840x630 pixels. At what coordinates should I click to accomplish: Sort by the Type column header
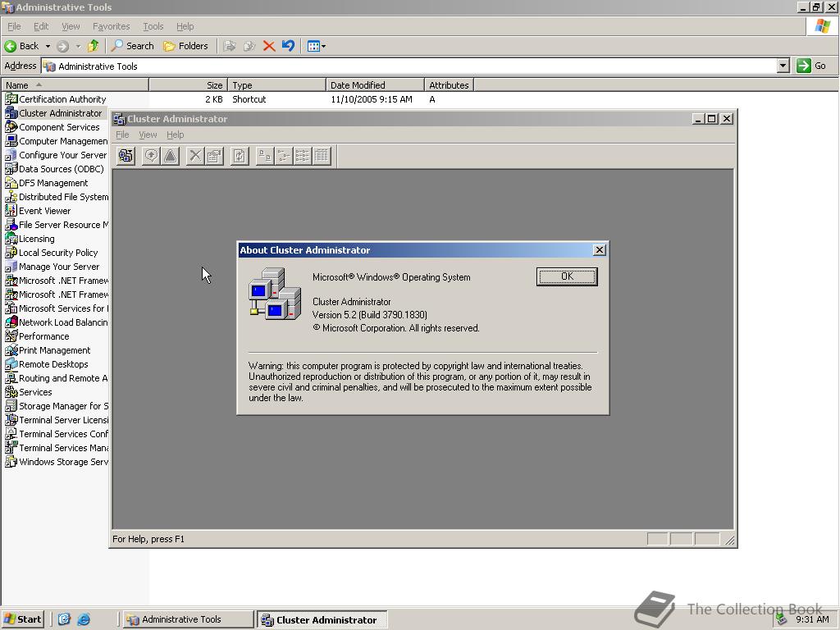coord(277,84)
